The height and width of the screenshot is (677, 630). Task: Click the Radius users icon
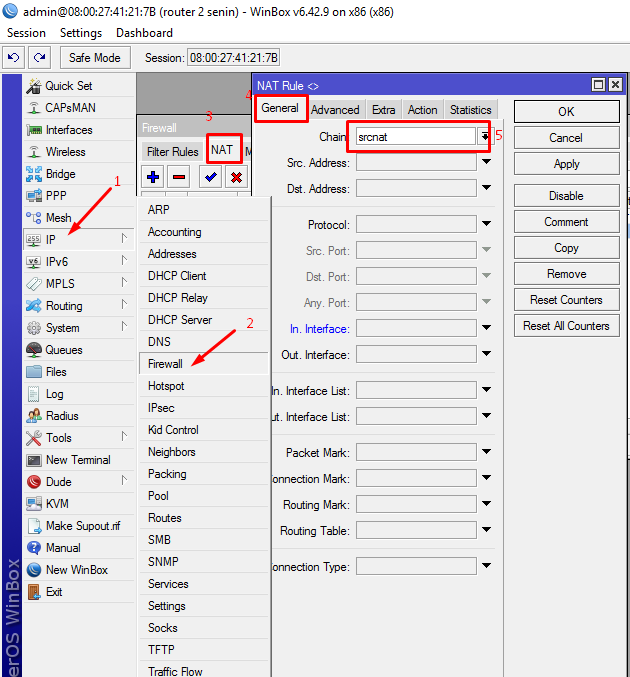tap(34, 416)
